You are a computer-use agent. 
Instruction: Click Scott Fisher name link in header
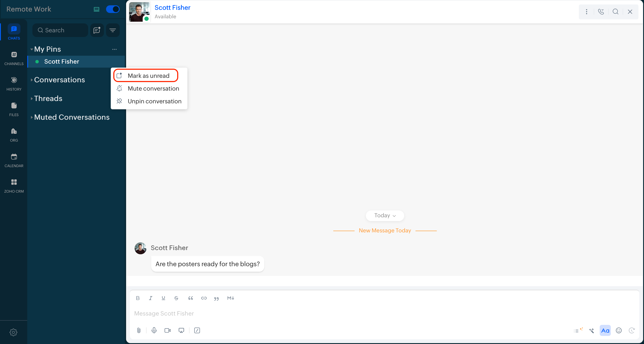pos(172,7)
